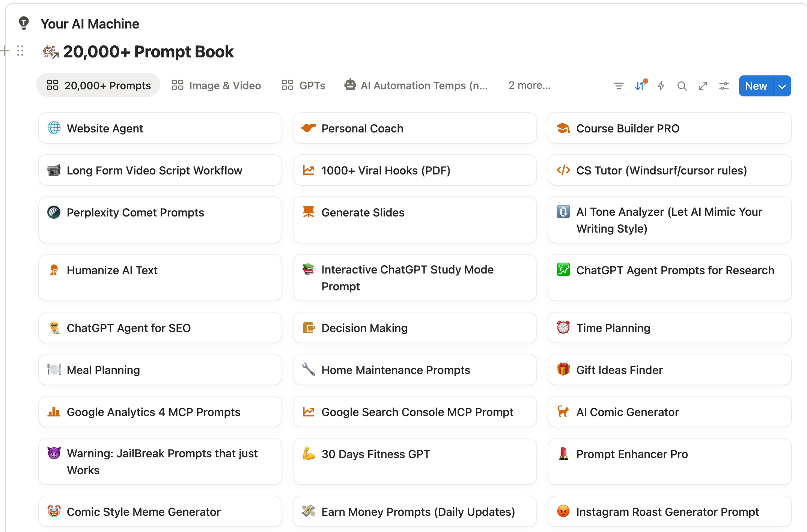Image resolution: width=807 pixels, height=532 pixels.
Task: Expand the 2 more... hidden views
Action: (x=529, y=86)
